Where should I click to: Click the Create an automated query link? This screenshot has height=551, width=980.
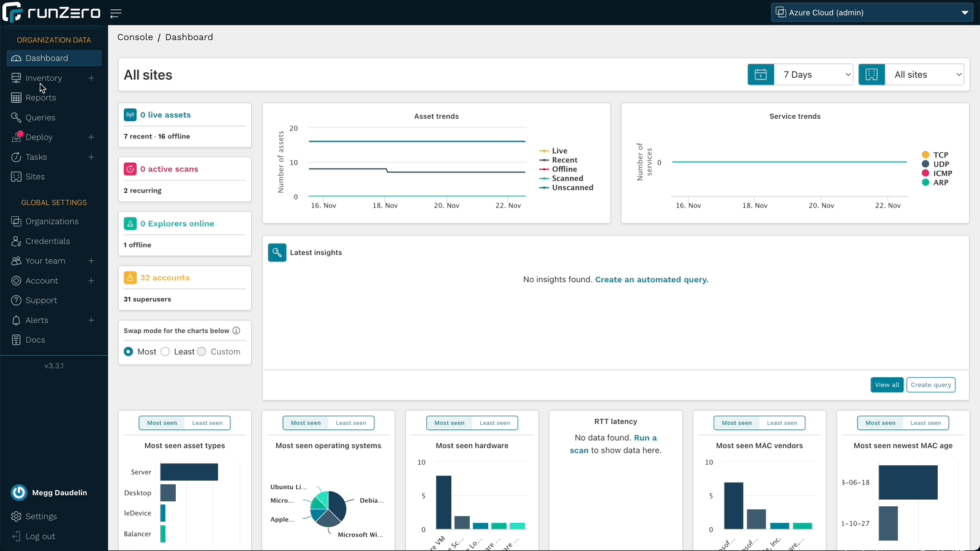pos(651,279)
